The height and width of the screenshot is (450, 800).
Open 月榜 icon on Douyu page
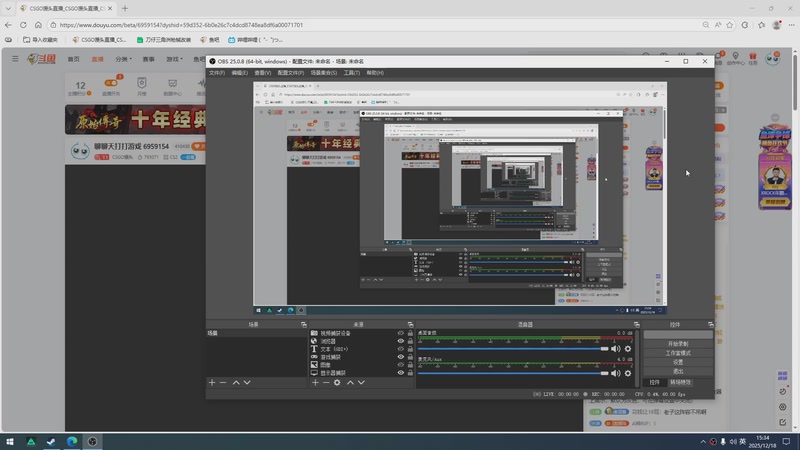[142, 86]
